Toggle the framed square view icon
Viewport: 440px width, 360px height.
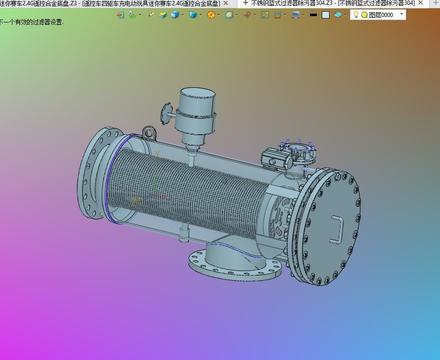[x=265, y=15]
